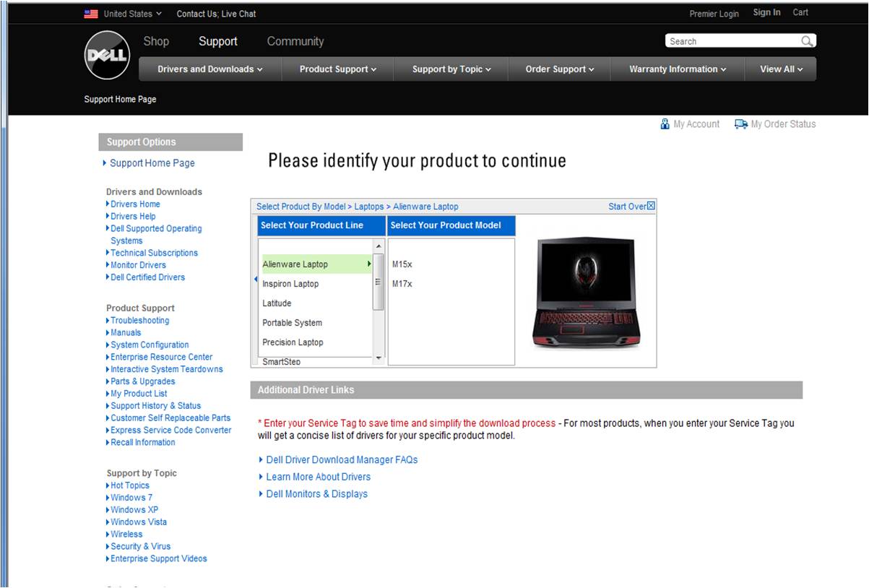The width and height of the screenshot is (869, 588).
Task: Expand Drivers and Downloads menu
Action: 210,69
